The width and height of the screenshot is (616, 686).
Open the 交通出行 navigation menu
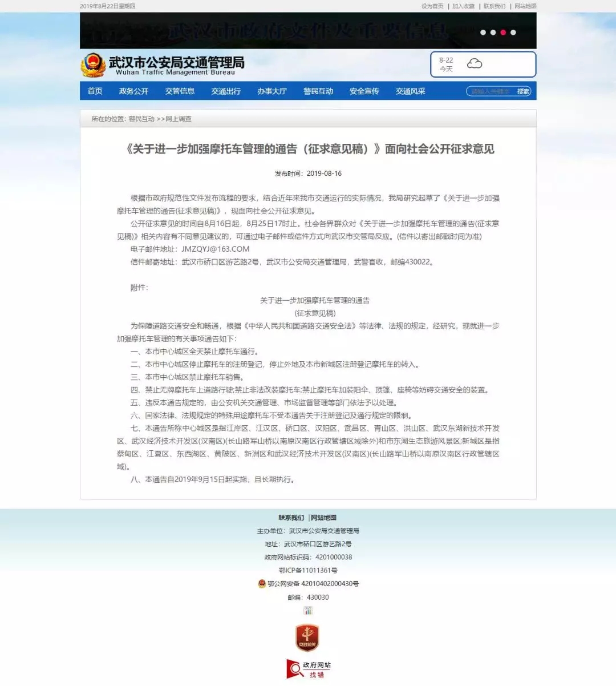coord(226,91)
